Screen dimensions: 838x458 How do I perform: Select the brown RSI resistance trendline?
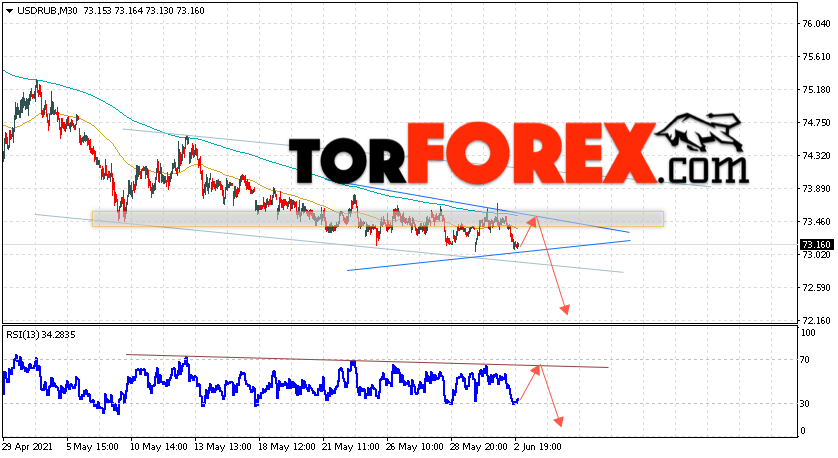click(367, 361)
